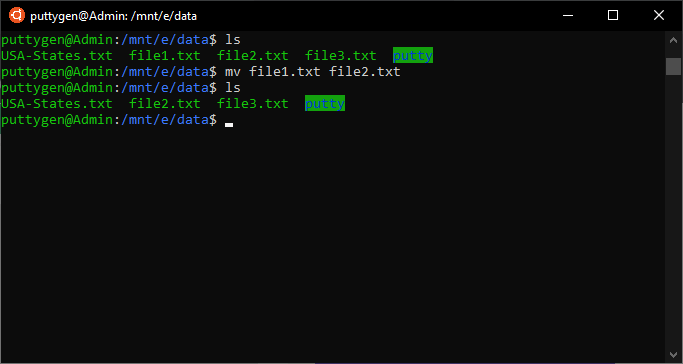Click USA-States.txt in the first listing
The image size is (683, 364).
pyautogui.click(x=57, y=56)
